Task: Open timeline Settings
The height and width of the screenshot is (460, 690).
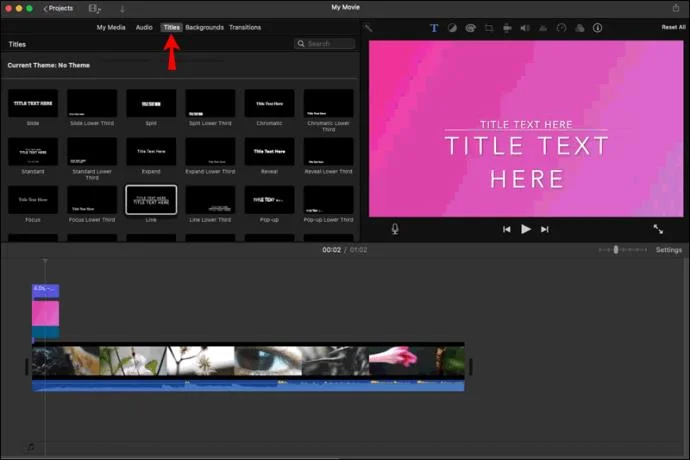Action: [x=668, y=250]
